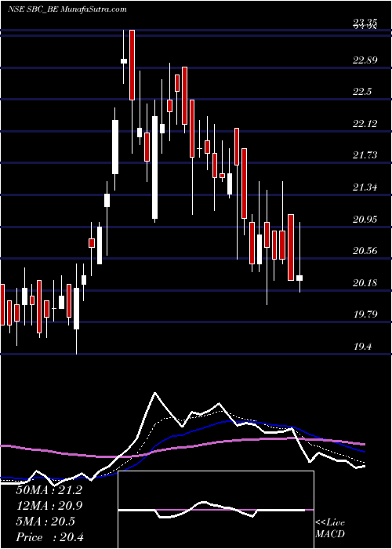
Task: Click the 20.95 price axis label
Action: coord(365,220)
